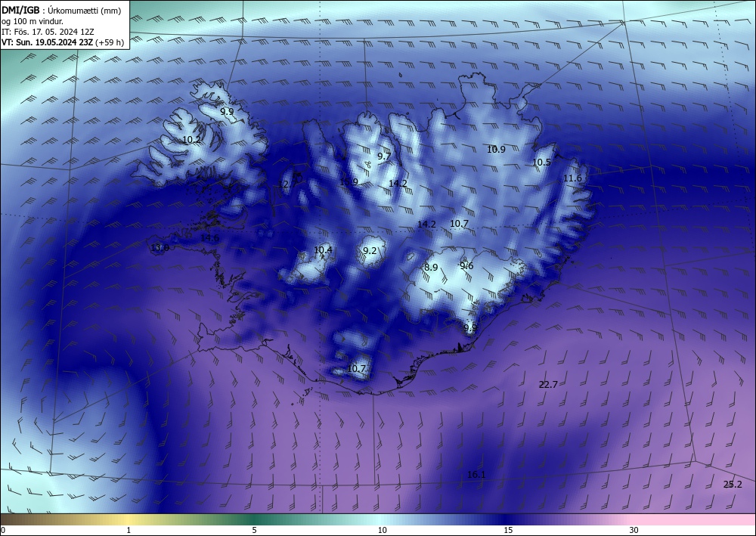Click color scale tick label "10"
756x536 pixels.
(382, 530)
